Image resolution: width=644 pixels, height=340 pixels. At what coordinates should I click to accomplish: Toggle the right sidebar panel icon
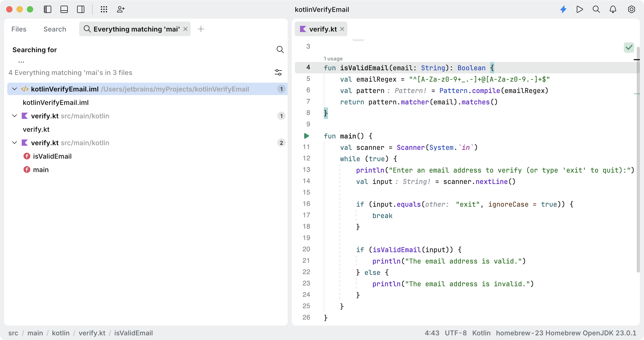(x=81, y=10)
